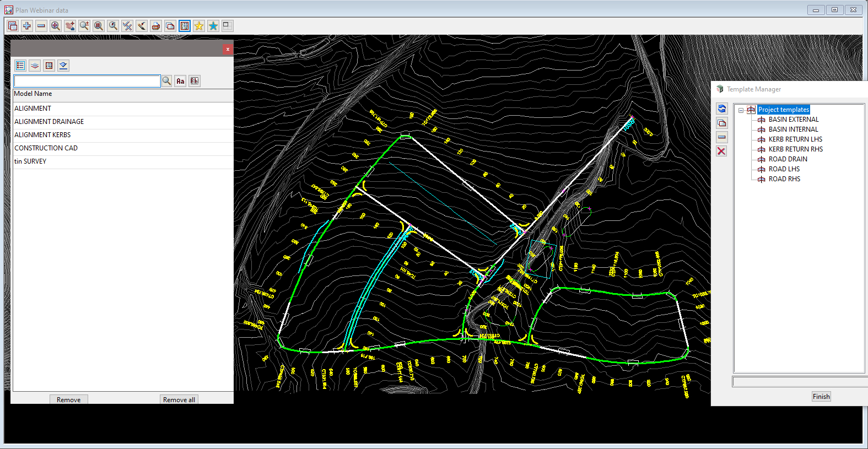Click the printer plot icon in toolbar
This screenshot has width=868, height=449.
(x=156, y=26)
